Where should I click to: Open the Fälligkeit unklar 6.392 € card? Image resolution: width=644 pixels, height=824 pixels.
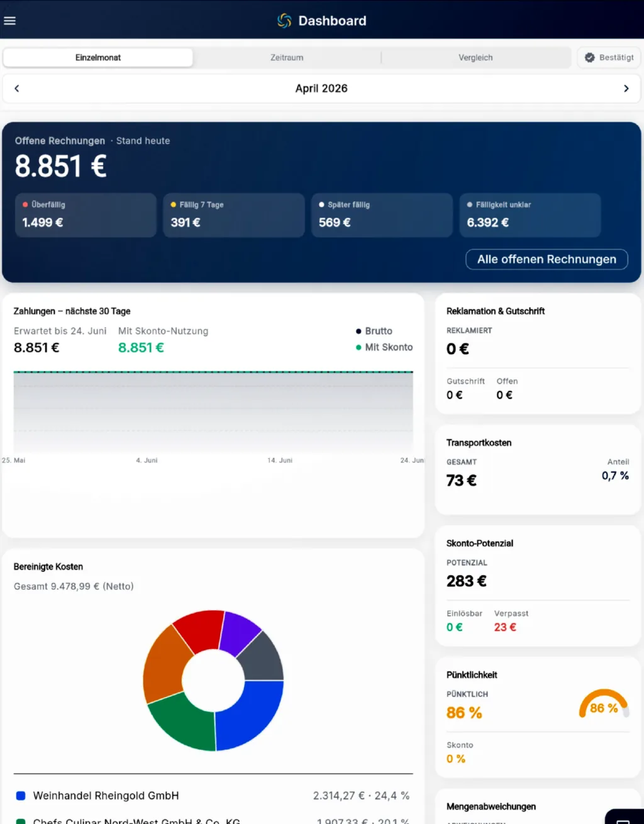[x=530, y=215]
